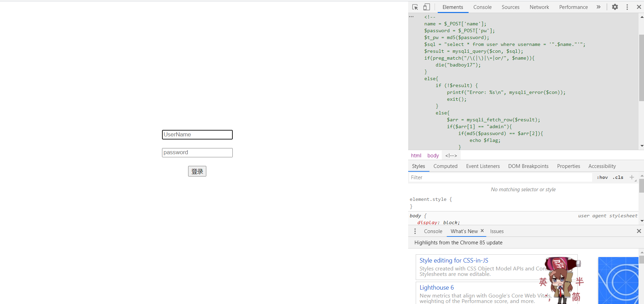Image resolution: width=644 pixels, height=304 pixels.
Task: Select the html breadcrumb
Action: [416, 156]
